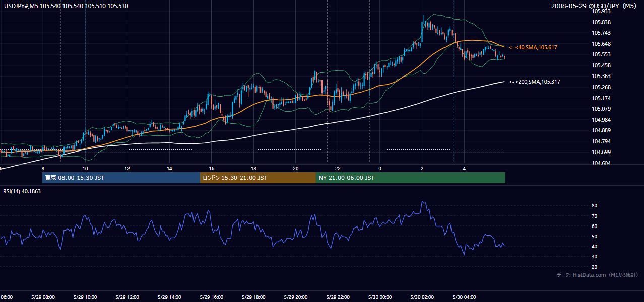Viewport: 644px width, 302px height.
Task: Click the RSI 50 level label
Action: pyautogui.click(x=594, y=236)
